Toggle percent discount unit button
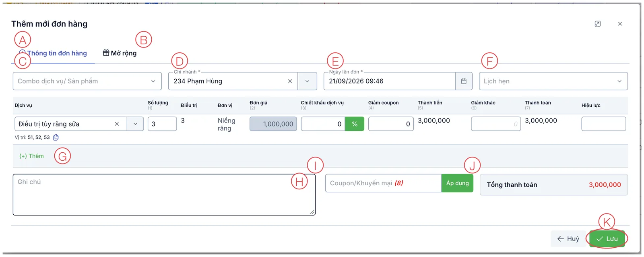This screenshot has height=257, width=644. point(355,124)
